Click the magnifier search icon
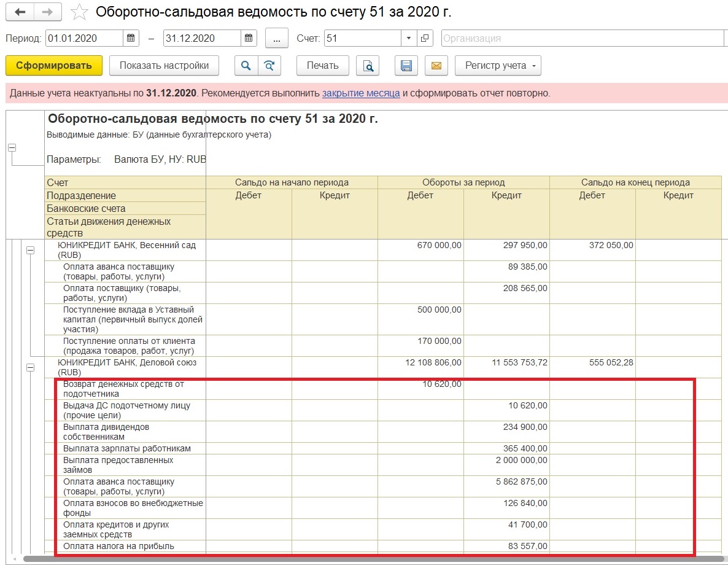The width and height of the screenshot is (728, 565). (x=246, y=66)
